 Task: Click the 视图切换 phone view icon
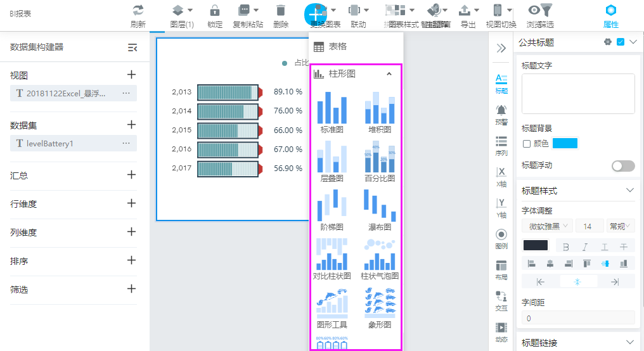498,10
